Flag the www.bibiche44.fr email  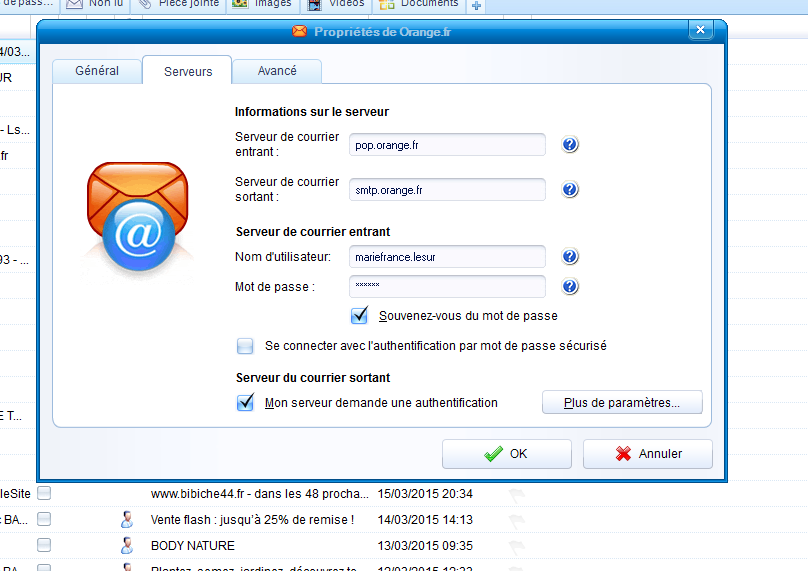pos(516,495)
